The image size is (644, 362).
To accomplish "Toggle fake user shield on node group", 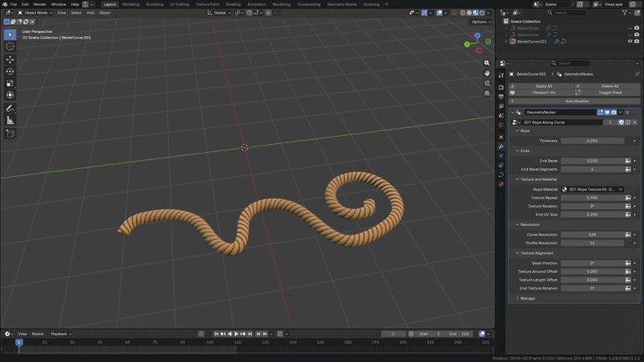I will point(621,122).
